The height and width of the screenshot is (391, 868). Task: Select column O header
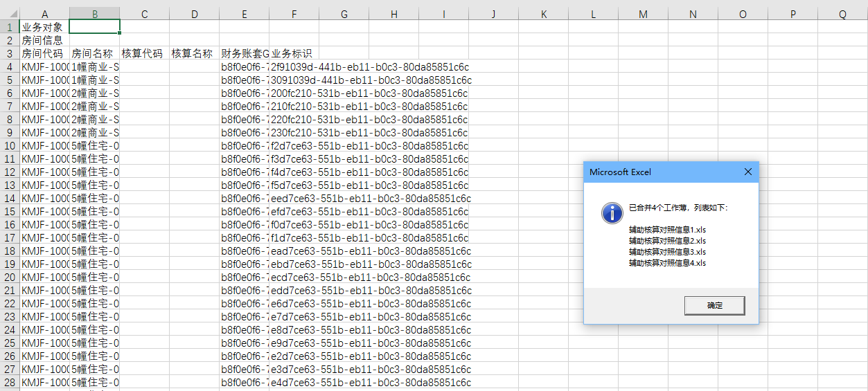coord(743,14)
